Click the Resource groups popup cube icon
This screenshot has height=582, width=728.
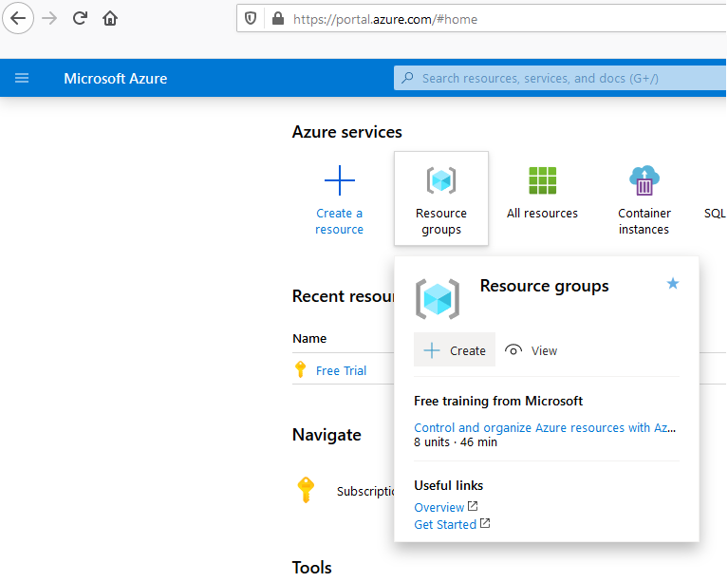[438, 299]
